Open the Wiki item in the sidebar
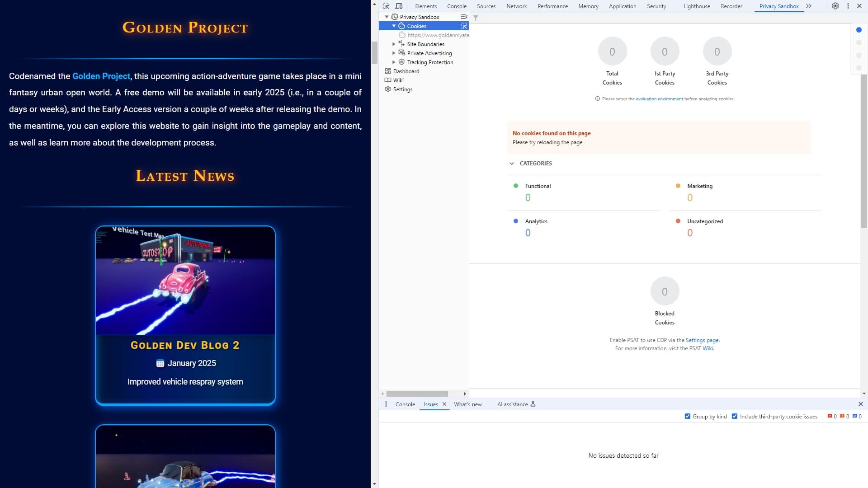This screenshot has height=488, width=868. tap(398, 80)
